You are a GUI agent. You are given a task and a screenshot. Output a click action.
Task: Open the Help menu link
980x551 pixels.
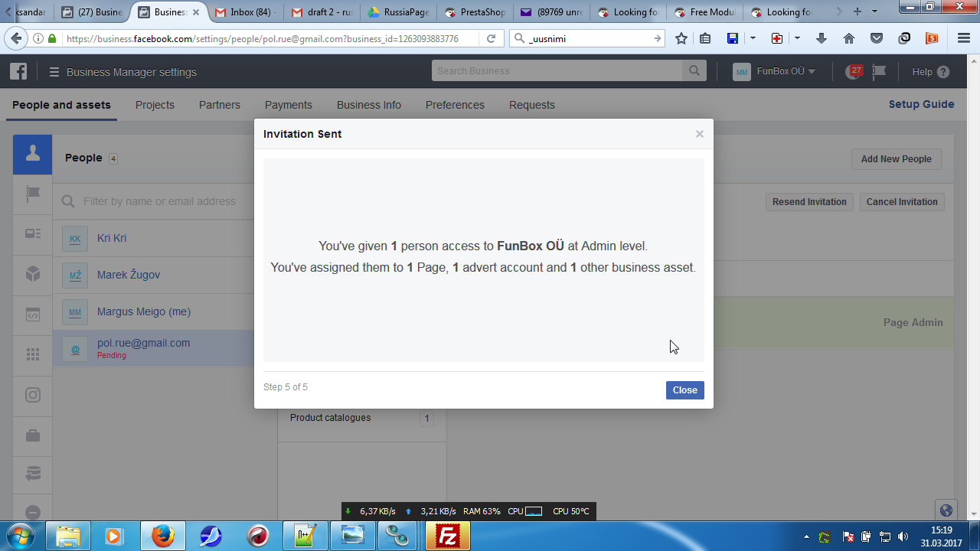point(930,72)
